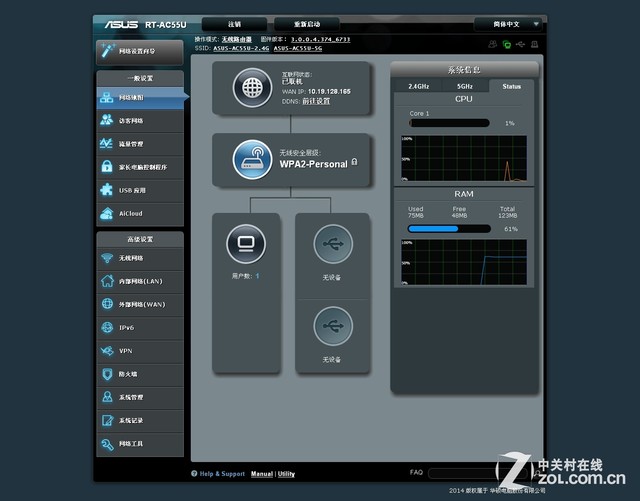Click the Help & Support question mark icon

[x=194, y=474]
